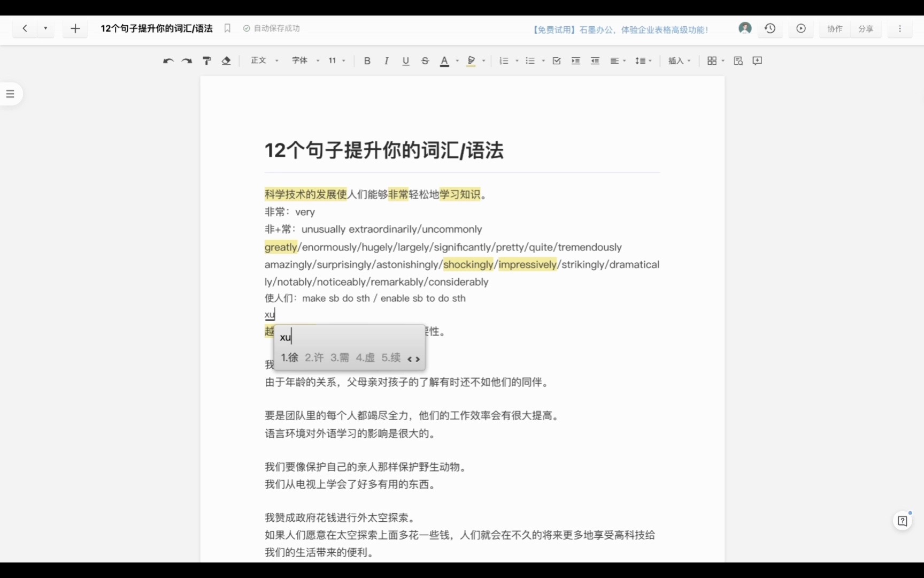This screenshot has height=578, width=924.
Task: Open the 插入 insert menu
Action: click(x=679, y=61)
